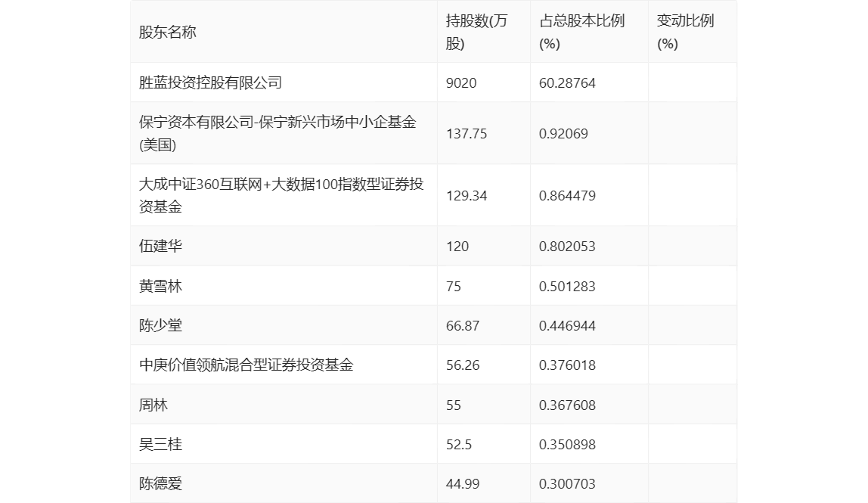Click the 55 shares value
Viewport: 868px width, 503px height.
454,405
